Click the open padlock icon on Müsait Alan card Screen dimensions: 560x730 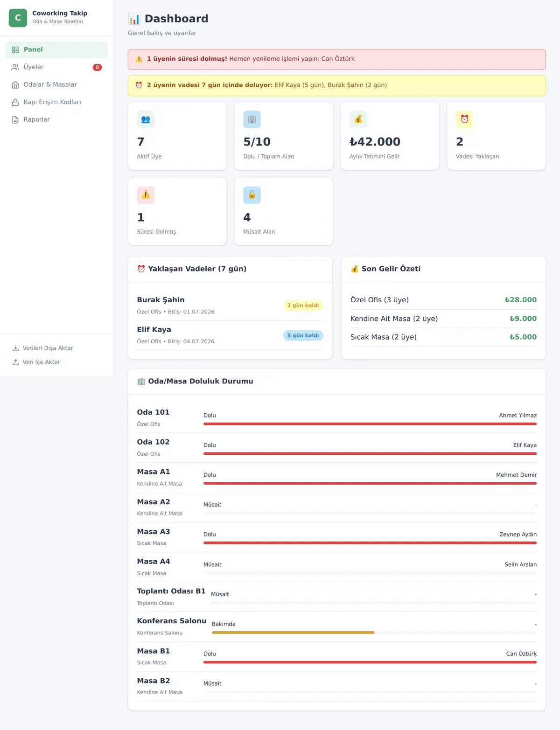click(252, 195)
